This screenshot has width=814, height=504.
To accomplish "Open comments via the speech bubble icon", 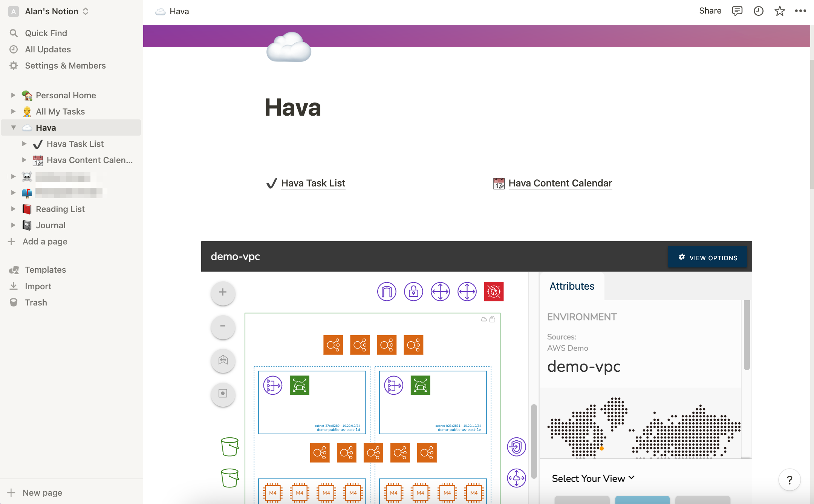I will click(737, 11).
